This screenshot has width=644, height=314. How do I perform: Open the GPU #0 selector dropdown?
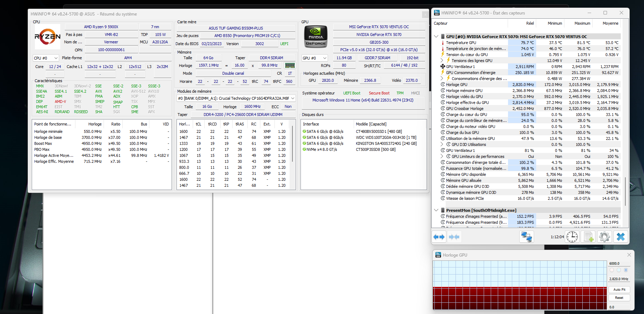pos(315,58)
